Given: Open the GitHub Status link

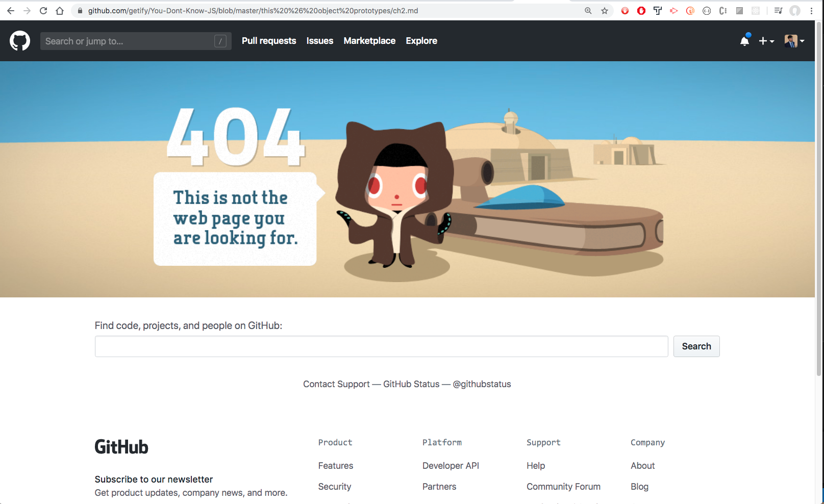Looking at the screenshot, I should [411, 384].
